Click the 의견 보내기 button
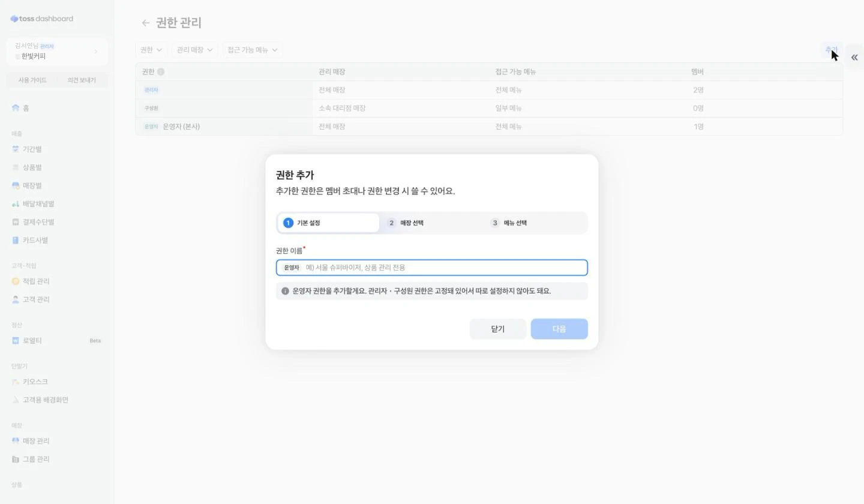Screen dimensions: 864x504 click(82, 80)
